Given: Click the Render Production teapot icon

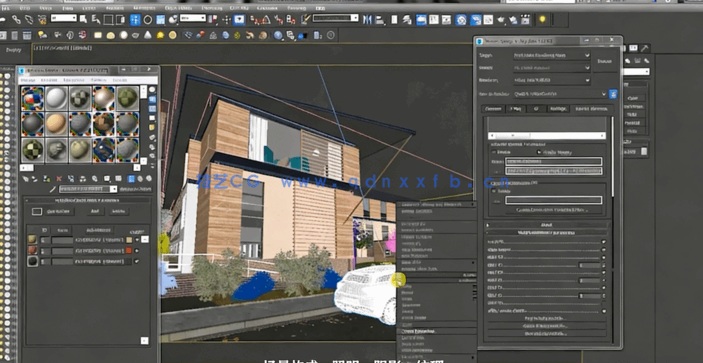Looking at the screenshot, I should (501, 19).
